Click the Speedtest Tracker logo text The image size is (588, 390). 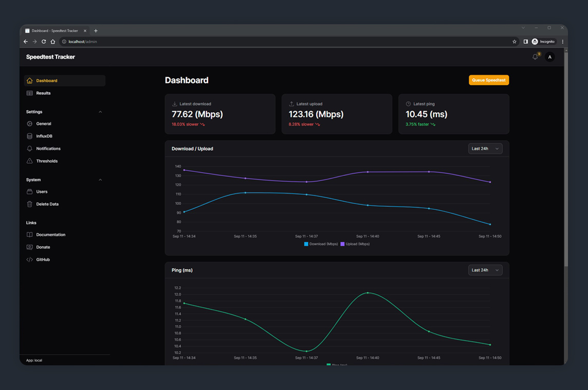(x=50, y=57)
